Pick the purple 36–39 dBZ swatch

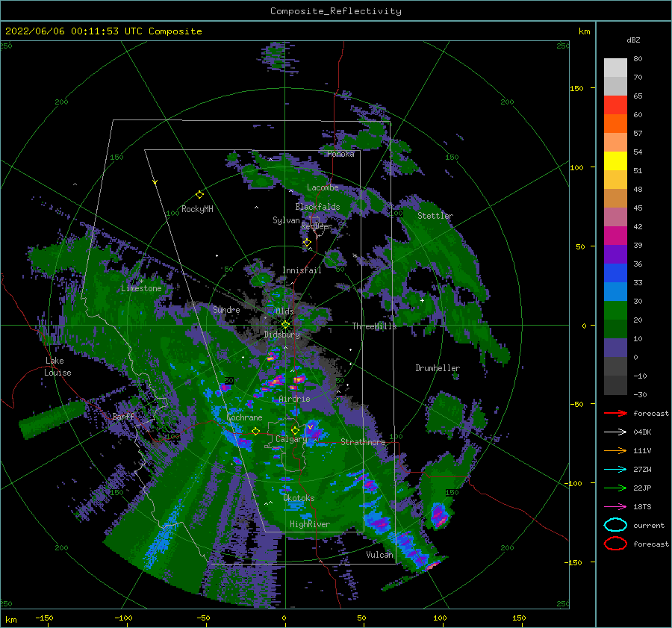click(x=615, y=255)
